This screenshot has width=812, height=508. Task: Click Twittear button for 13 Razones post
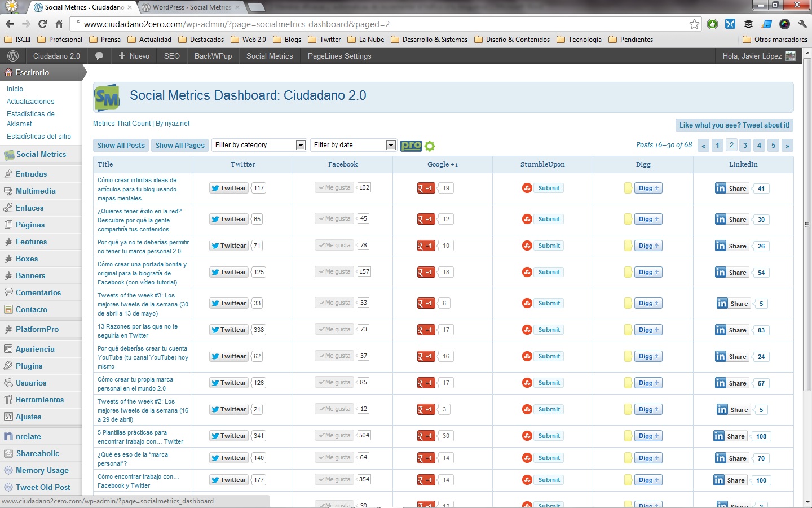pos(229,330)
